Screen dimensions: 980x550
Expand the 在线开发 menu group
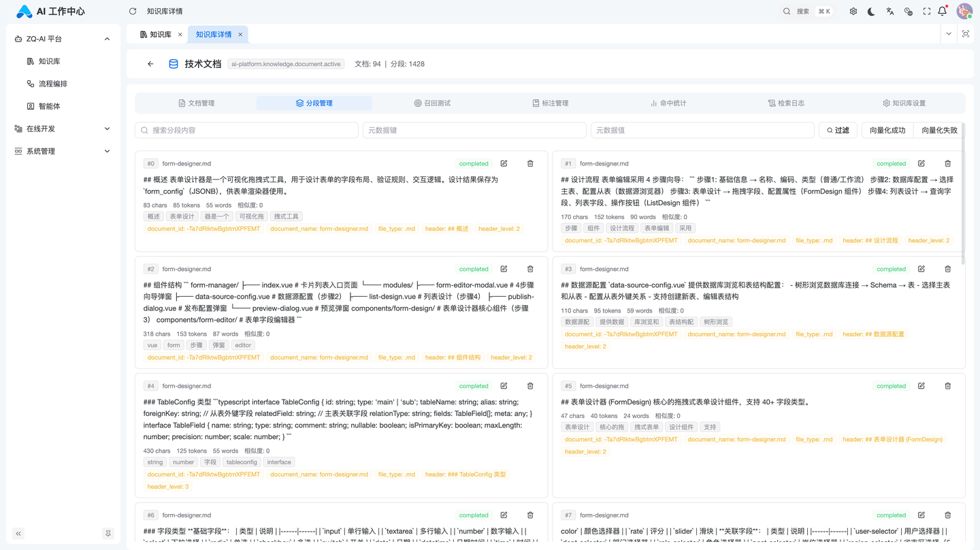point(63,129)
